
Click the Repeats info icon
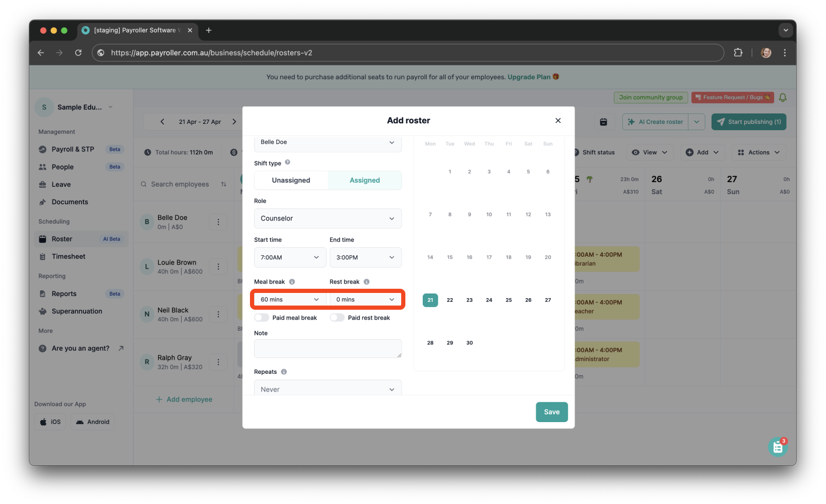tap(284, 372)
